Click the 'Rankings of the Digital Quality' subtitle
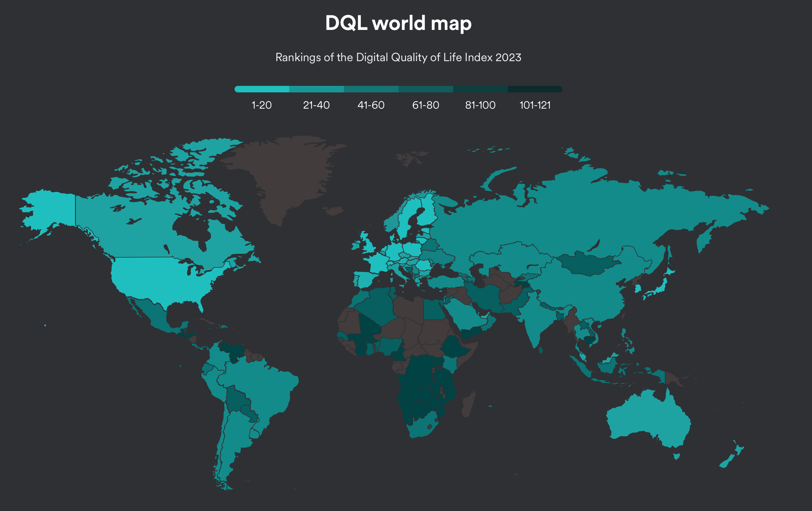 coord(398,57)
